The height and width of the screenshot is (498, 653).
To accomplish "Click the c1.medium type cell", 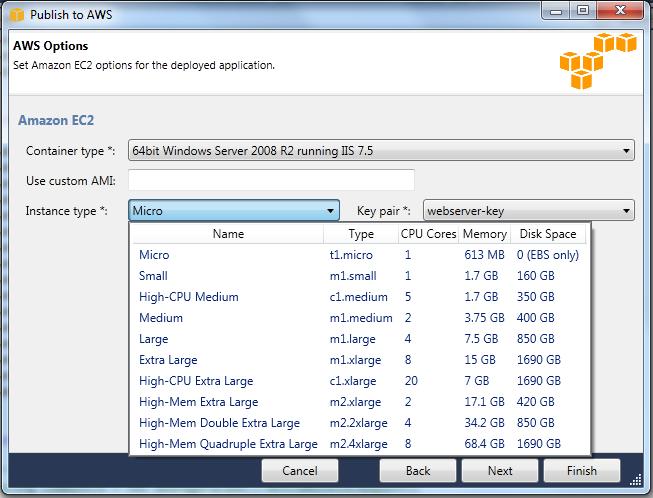I will [x=359, y=297].
